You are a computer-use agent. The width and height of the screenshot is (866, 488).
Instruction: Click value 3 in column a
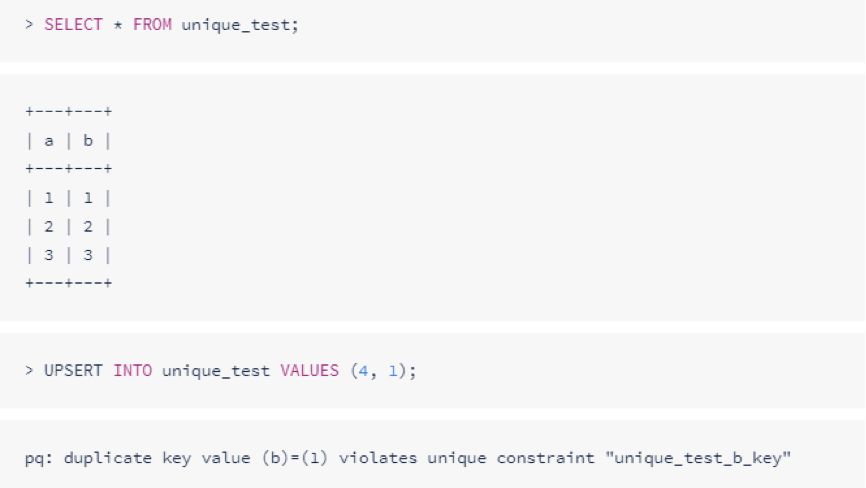point(49,255)
